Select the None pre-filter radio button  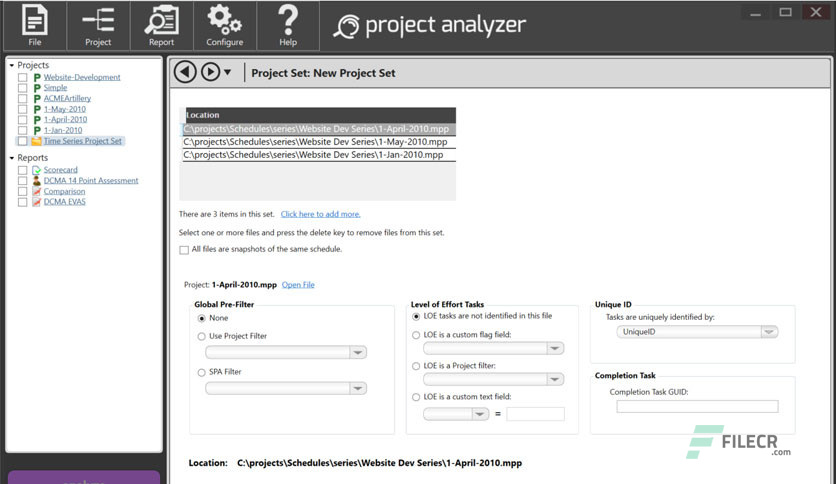202,318
